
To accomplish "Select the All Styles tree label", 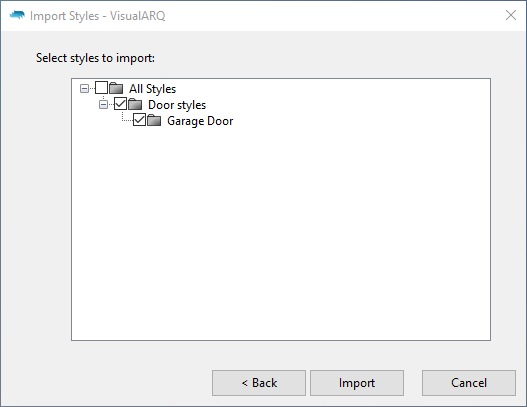I will pyautogui.click(x=152, y=89).
